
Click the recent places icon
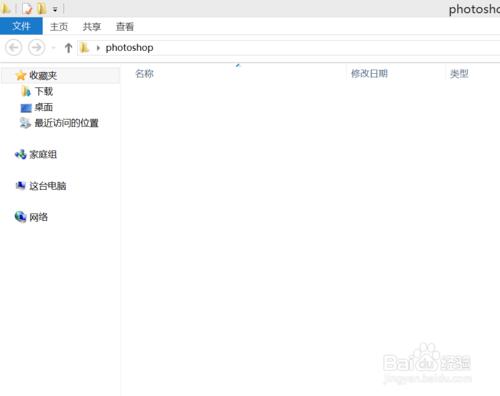25,123
